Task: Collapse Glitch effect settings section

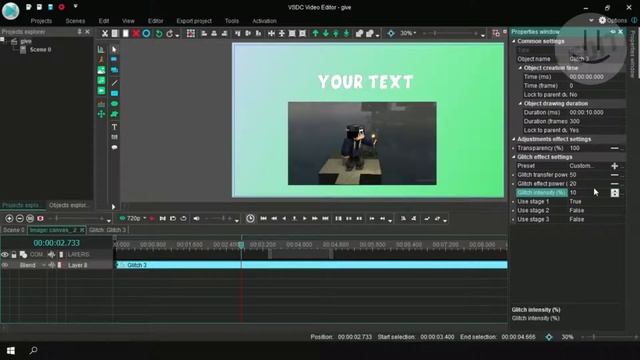Action: pos(514,157)
